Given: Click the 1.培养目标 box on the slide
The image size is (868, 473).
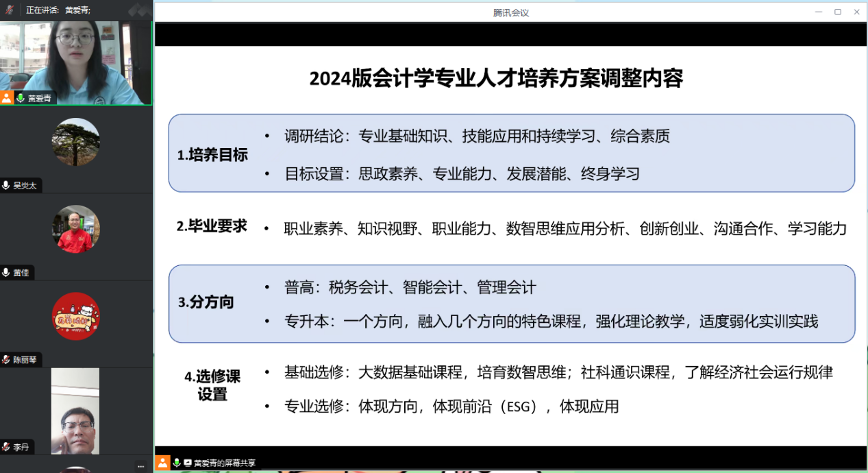Looking at the screenshot, I should 212,154.
